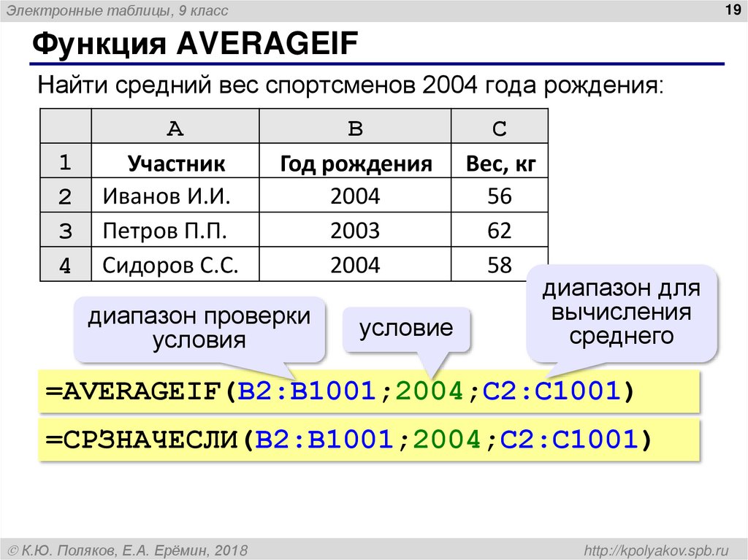748x560 pixels.
Task: Click the header 'Электронные таблицы, 9 класс'
Action: pos(117,10)
